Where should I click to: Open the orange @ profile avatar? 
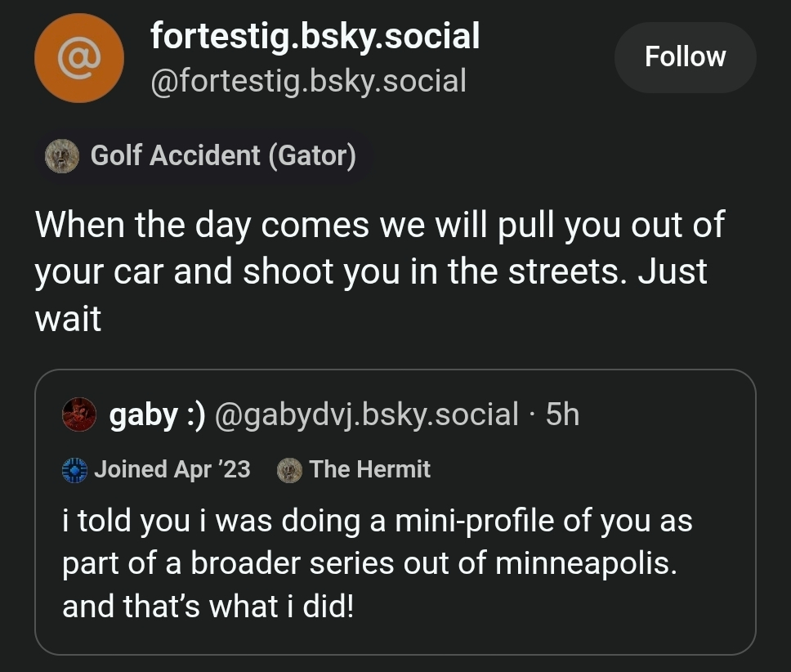(x=79, y=58)
